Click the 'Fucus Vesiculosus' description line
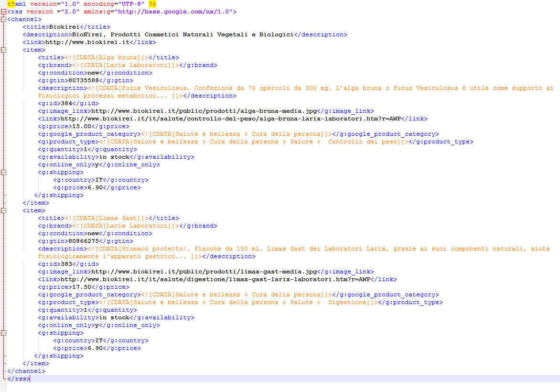Screen dimensions: 560x392 point(296,88)
